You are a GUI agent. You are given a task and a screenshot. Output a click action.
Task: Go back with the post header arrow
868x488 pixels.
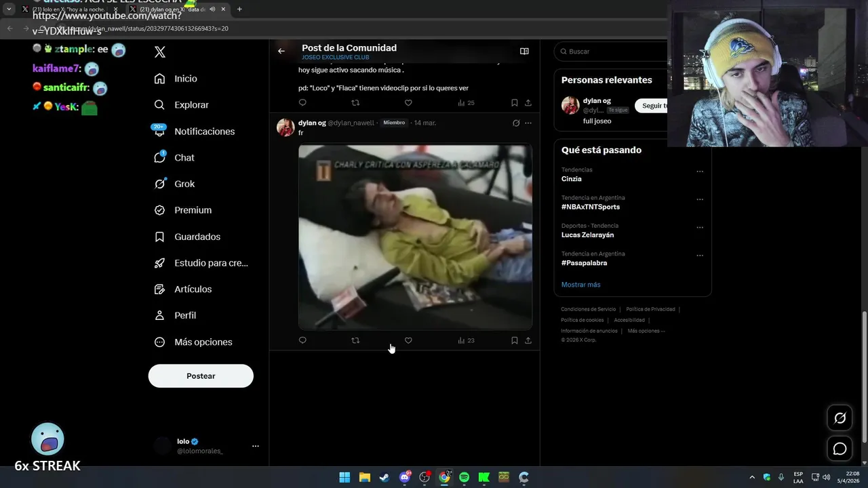[x=281, y=51]
